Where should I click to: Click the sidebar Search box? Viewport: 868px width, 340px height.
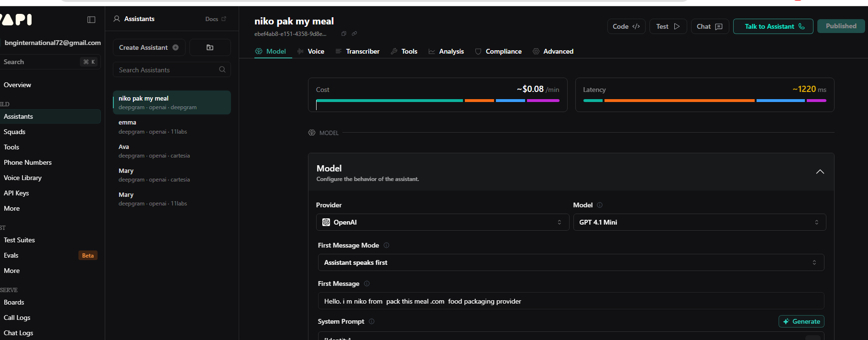click(50, 62)
